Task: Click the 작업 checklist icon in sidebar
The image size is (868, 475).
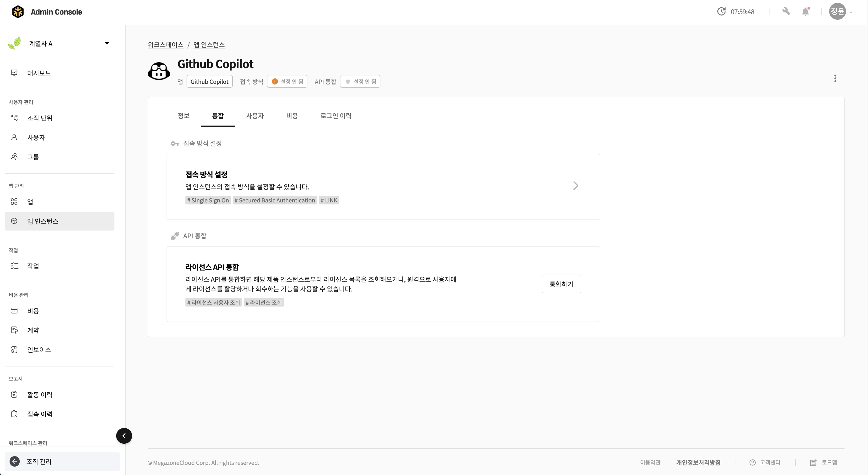Action: pyautogui.click(x=14, y=266)
